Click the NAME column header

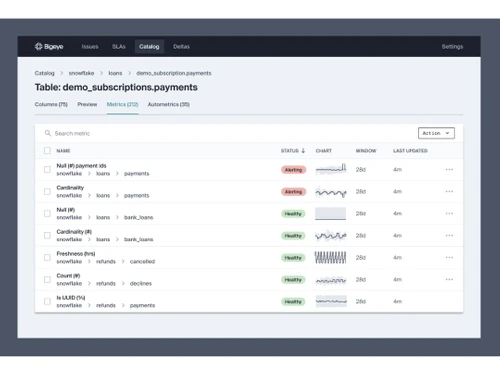click(x=63, y=151)
